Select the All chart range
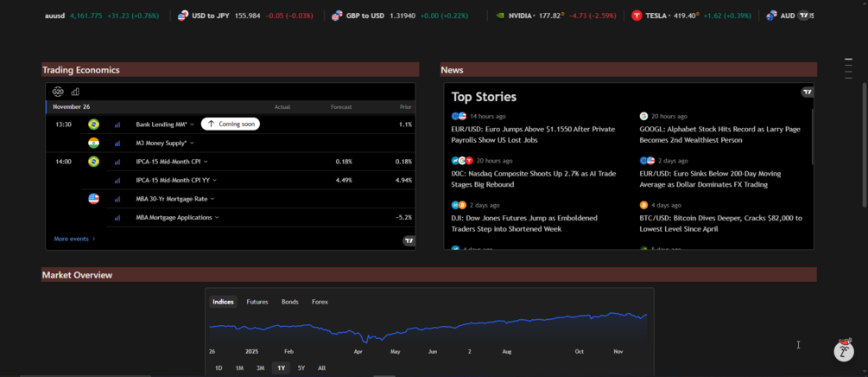 (321, 368)
